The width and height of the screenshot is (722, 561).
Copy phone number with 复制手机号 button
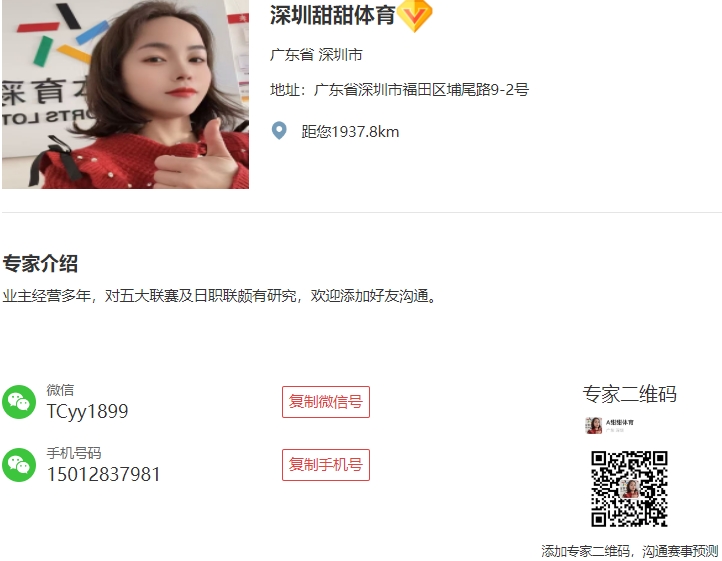pyautogui.click(x=326, y=465)
